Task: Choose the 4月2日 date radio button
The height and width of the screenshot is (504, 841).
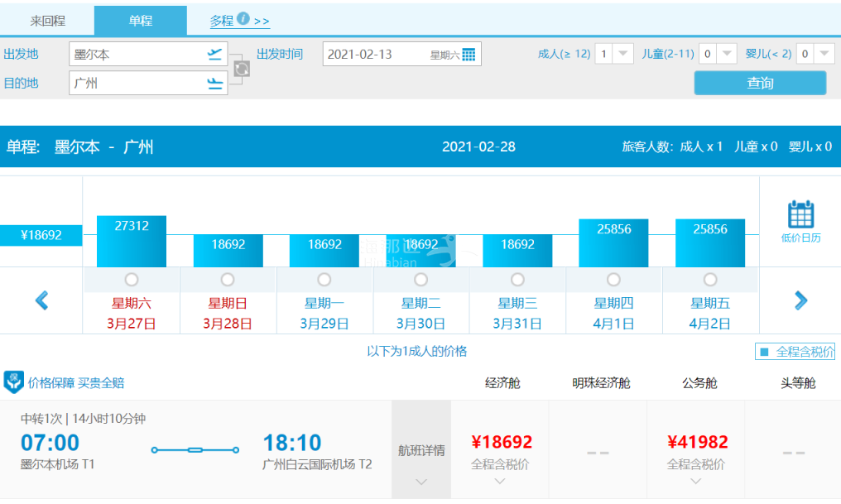Action: tap(710, 280)
